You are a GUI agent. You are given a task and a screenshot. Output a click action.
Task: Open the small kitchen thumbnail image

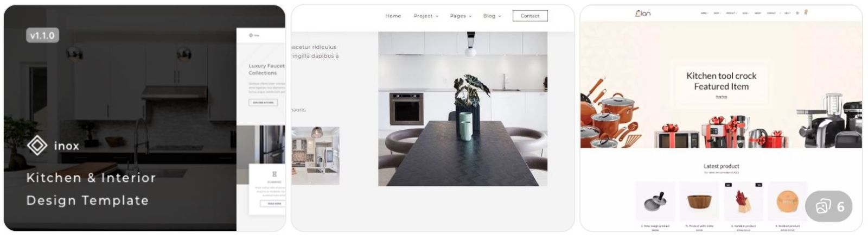click(x=315, y=156)
